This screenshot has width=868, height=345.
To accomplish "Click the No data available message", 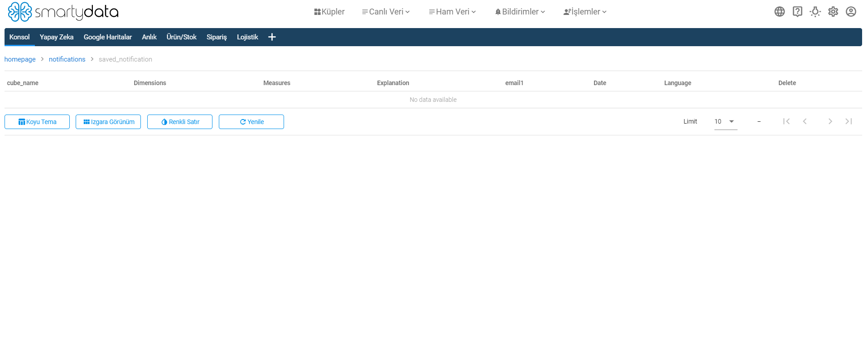I will [433, 100].
